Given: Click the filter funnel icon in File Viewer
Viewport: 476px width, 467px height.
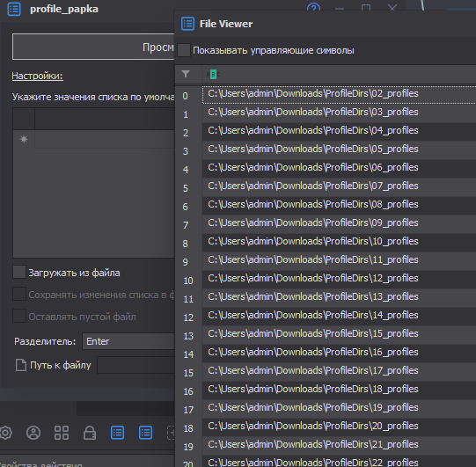Looking at the screenshot, I should click(186, 74).
